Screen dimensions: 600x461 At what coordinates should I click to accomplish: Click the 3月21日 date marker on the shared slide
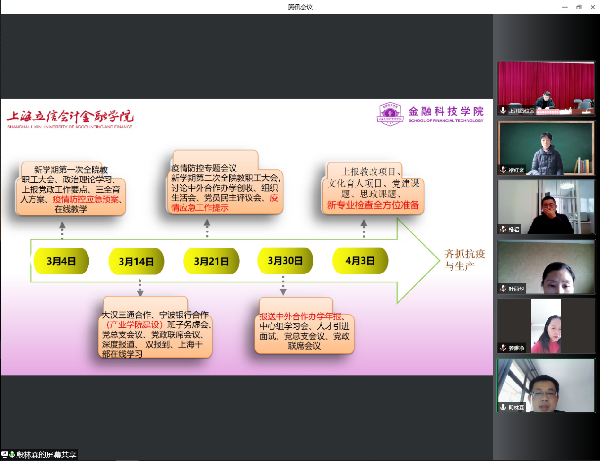click(x=212, y=260)
